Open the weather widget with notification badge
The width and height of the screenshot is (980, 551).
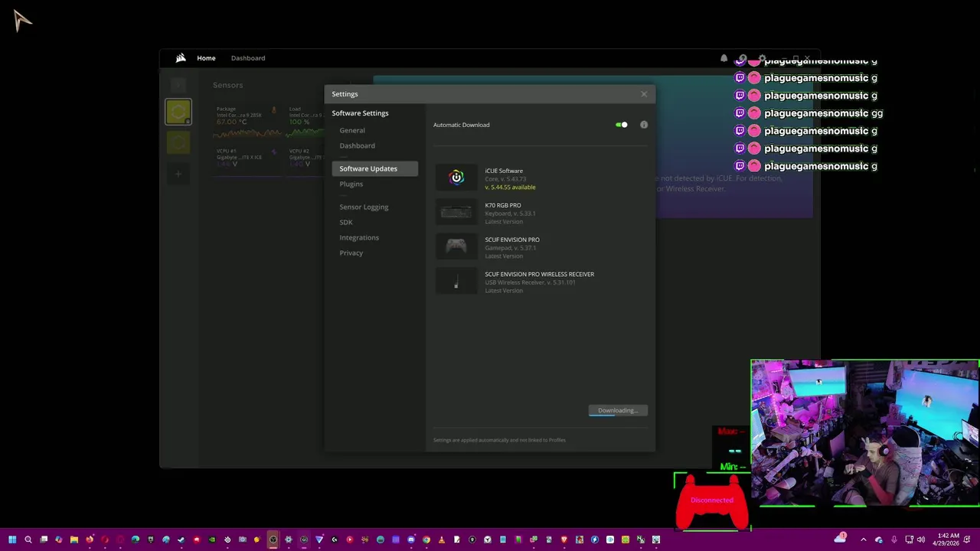[841, 538]
